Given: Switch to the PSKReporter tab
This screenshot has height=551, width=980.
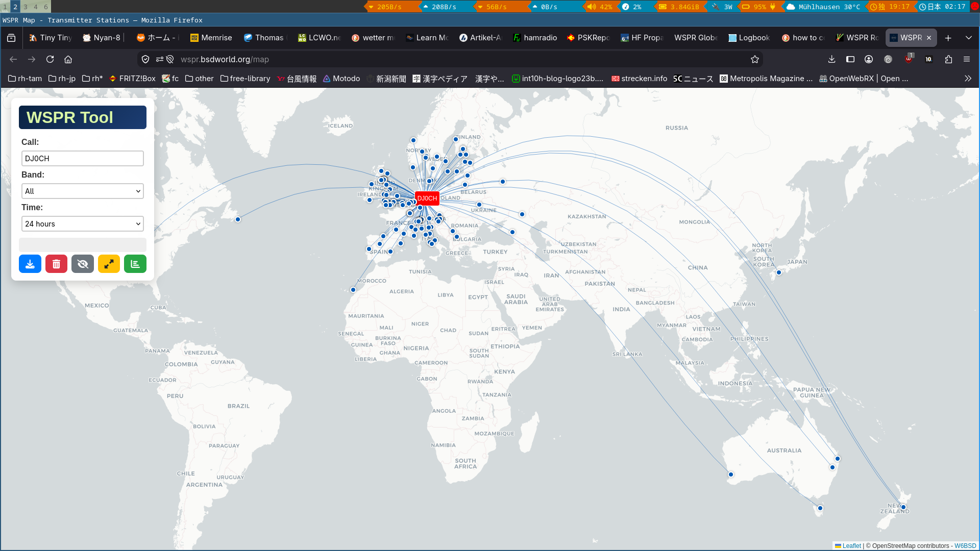Looking at the screenshot, I should (x=588, y=38).
